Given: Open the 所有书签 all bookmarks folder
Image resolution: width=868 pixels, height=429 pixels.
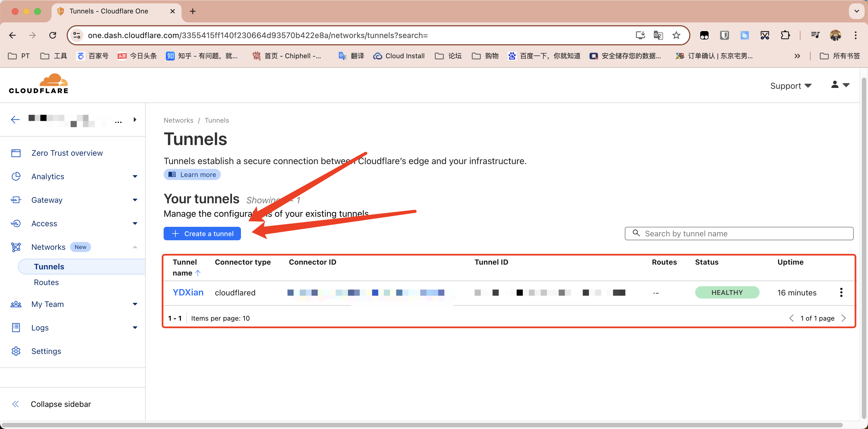Looking at the screenshot, I should [x=839, y=56].
